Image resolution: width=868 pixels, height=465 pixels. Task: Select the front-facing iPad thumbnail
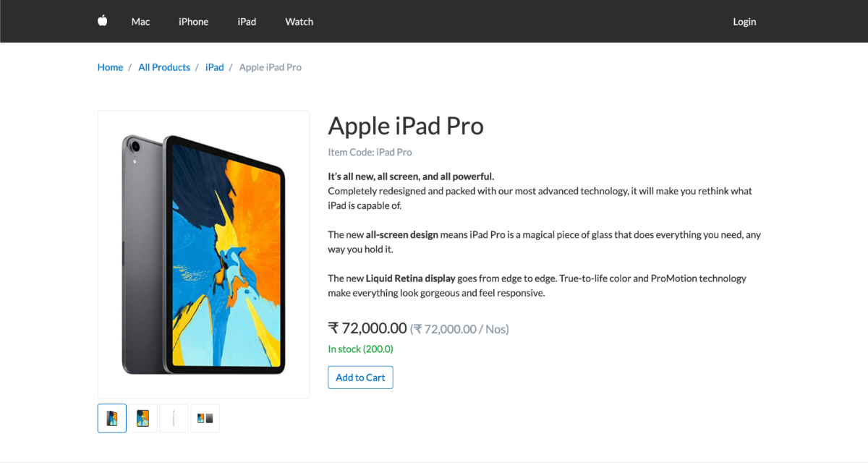tap(142, 418)
